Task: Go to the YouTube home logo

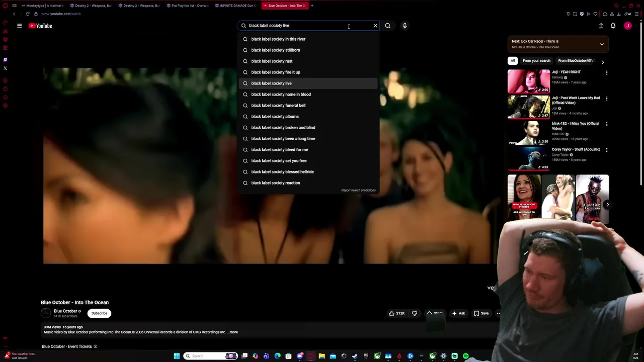Action: pos(40,26)
